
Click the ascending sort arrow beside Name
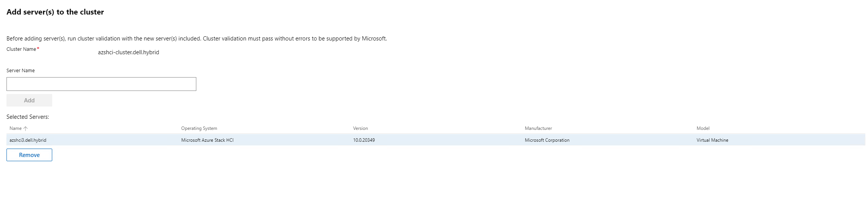26,128
